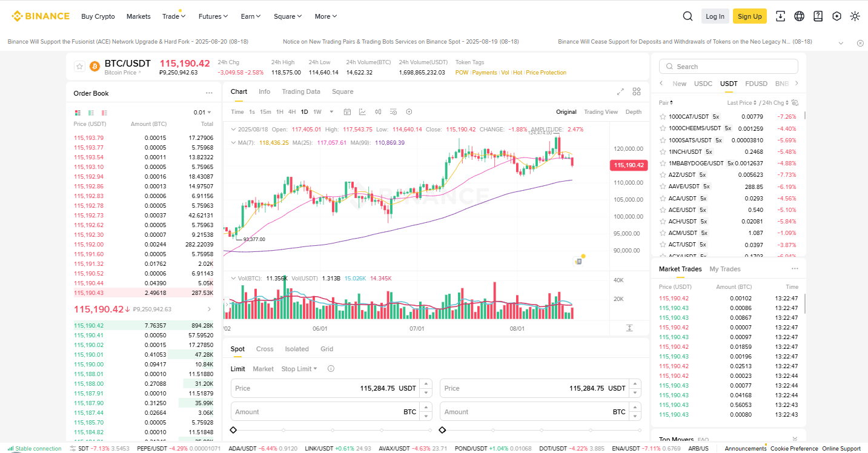Viewport: 868px width, 453px height.
Task: Expand the More menu
Action: pos(326,16)
